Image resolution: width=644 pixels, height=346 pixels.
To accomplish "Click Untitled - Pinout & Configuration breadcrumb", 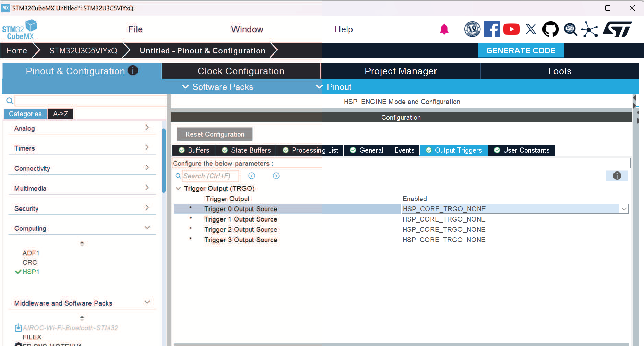I will pos(203,51).
